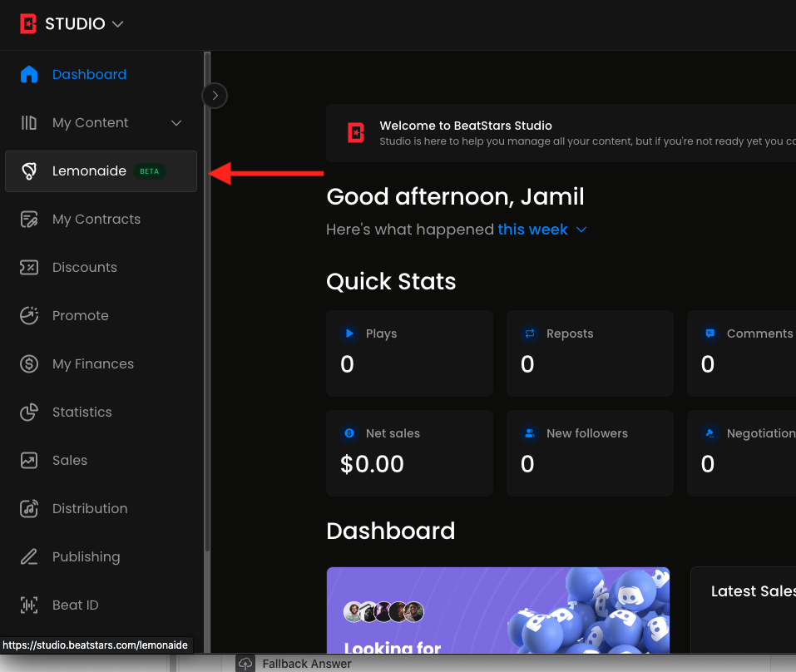Click the sidebar vertical scrollbar
This screenshot has height=672, width=796.
point(206,302)
